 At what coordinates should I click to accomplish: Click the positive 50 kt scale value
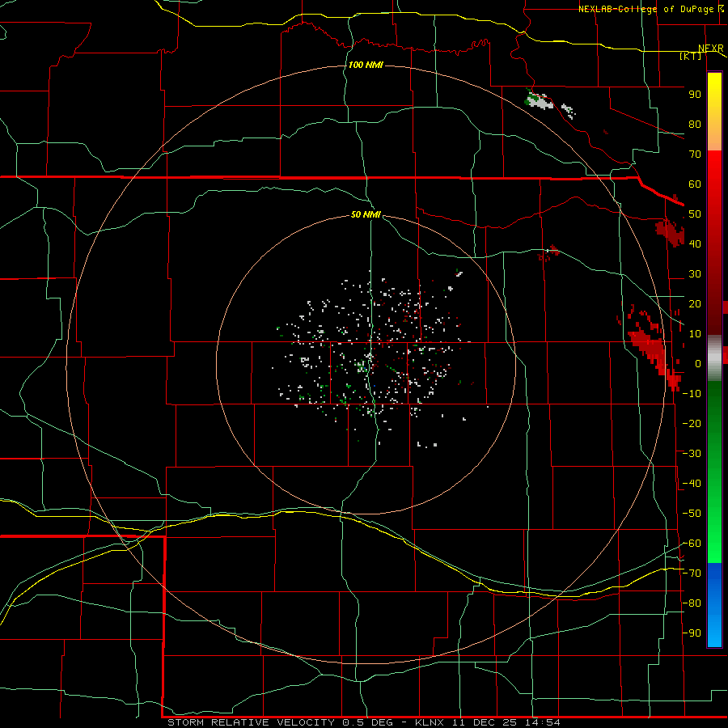695,214
